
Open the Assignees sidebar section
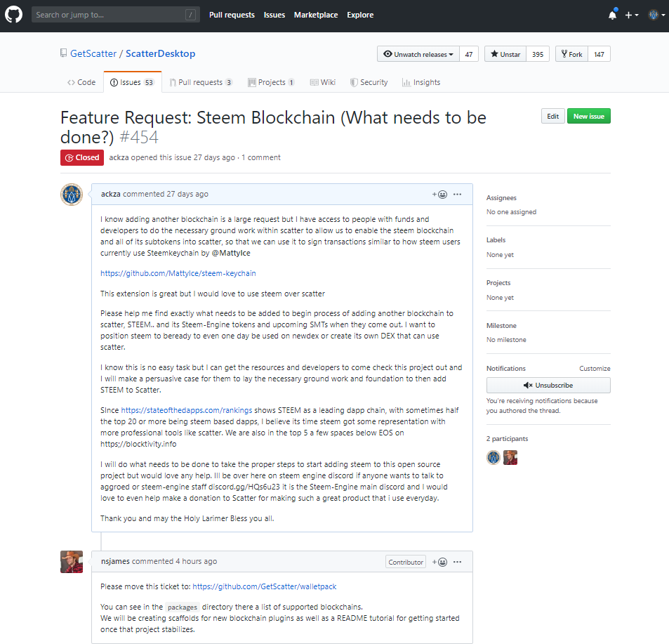[x=501, y=198]
